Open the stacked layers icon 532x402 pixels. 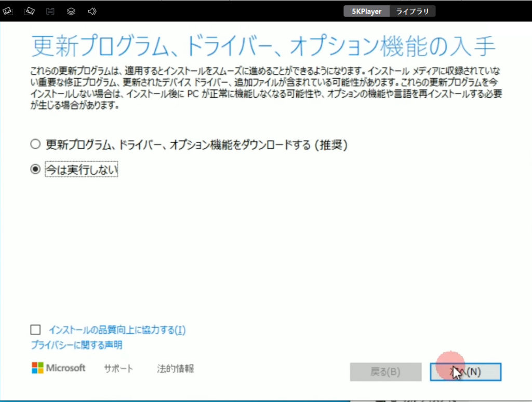tap(71, 11)
